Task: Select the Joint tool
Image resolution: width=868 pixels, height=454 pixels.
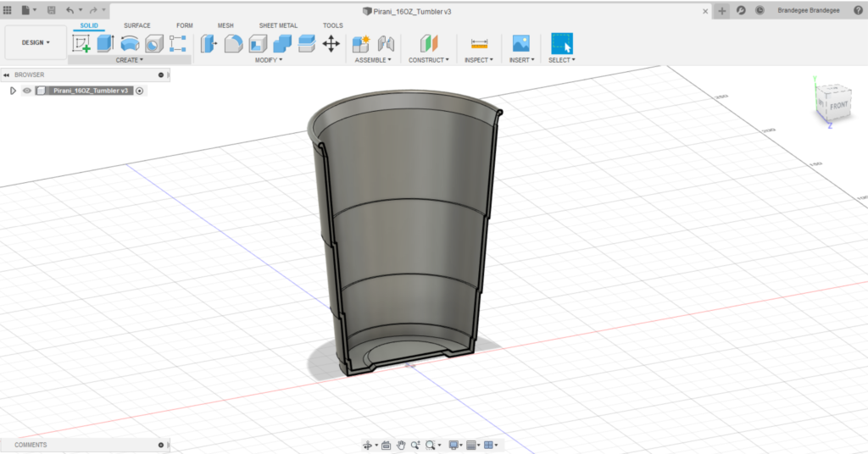Action: (386, 43)
